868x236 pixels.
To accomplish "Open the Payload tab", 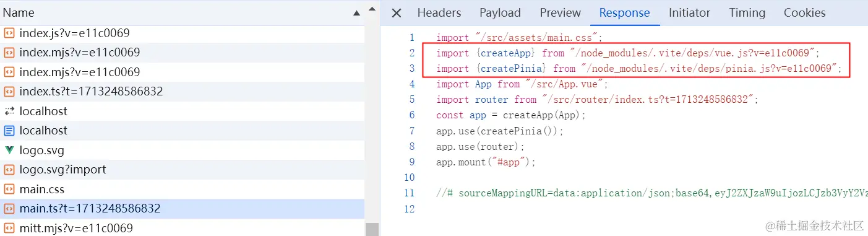I will coord(500,13).
